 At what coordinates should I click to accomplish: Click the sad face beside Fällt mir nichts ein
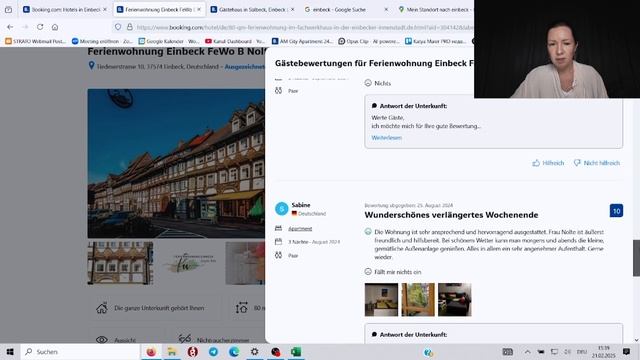(x=368, y=271)
